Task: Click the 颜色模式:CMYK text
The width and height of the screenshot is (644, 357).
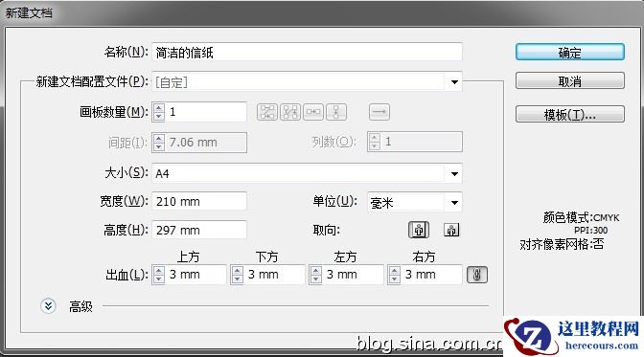Action: 581,217
